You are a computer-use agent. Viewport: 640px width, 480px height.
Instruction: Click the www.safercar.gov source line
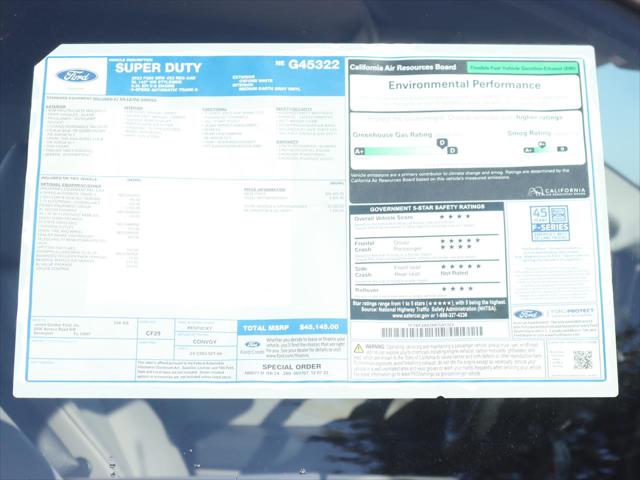(429, 315)
